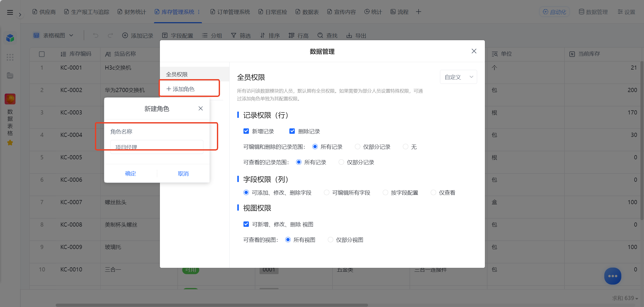The height and width of the screenshot is (307, 644).
Task: Confirm with the 确定 button
Action: tap(131, 173)
